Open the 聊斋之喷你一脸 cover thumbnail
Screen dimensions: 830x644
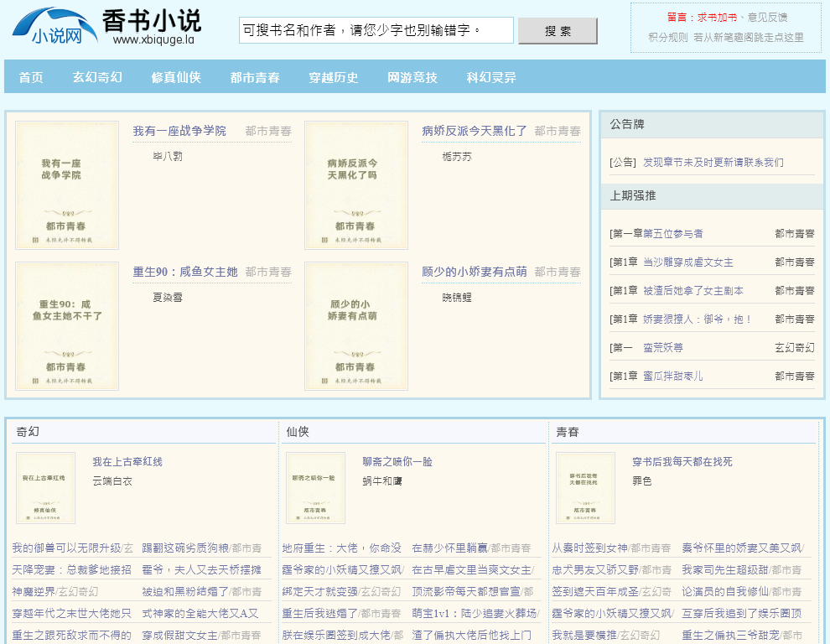[315, 488]
